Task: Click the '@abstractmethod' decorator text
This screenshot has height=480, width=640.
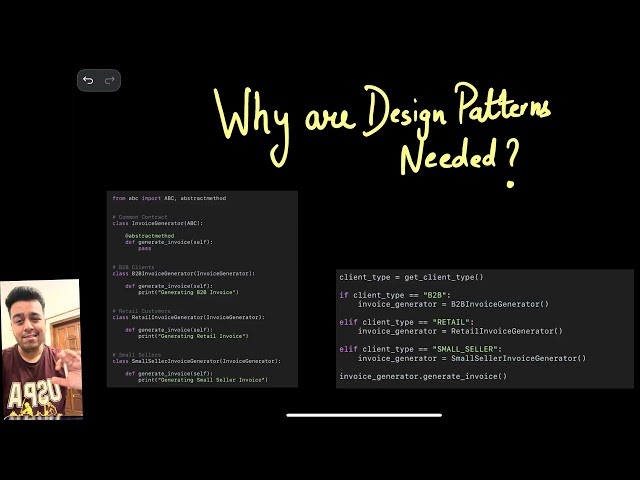Action: pyautogui.click(x=149, y=236)
